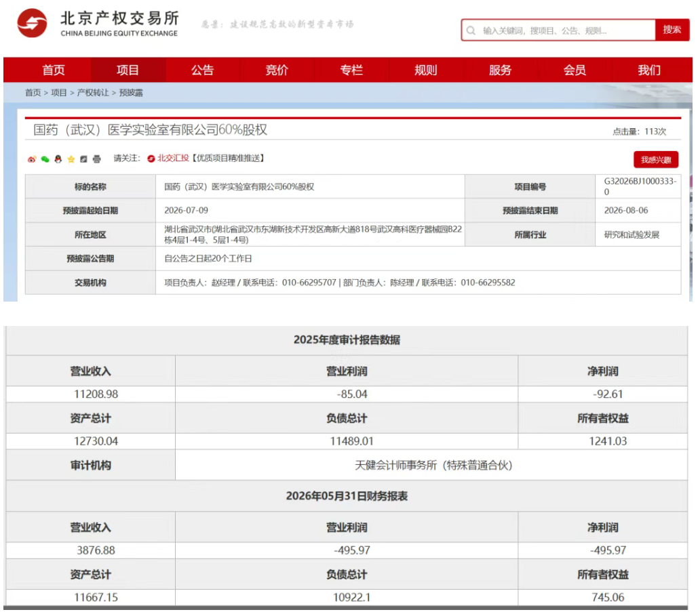Select total assets value 12730.04

[96, 441]
